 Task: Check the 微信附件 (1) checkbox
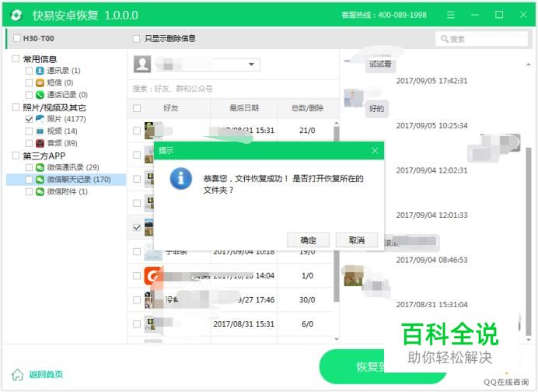pyautogui.click(x=29, y=191)
